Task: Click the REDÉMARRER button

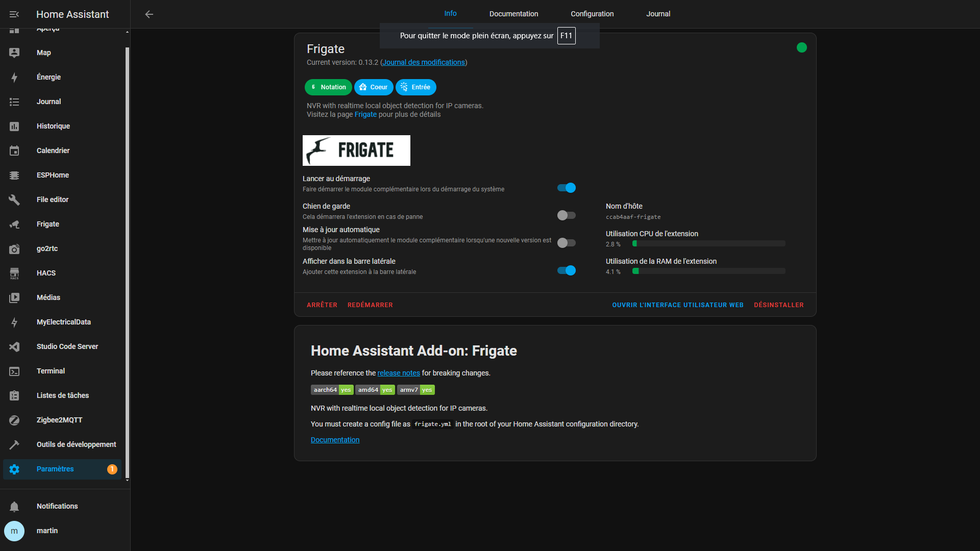Action: point(370,305)
